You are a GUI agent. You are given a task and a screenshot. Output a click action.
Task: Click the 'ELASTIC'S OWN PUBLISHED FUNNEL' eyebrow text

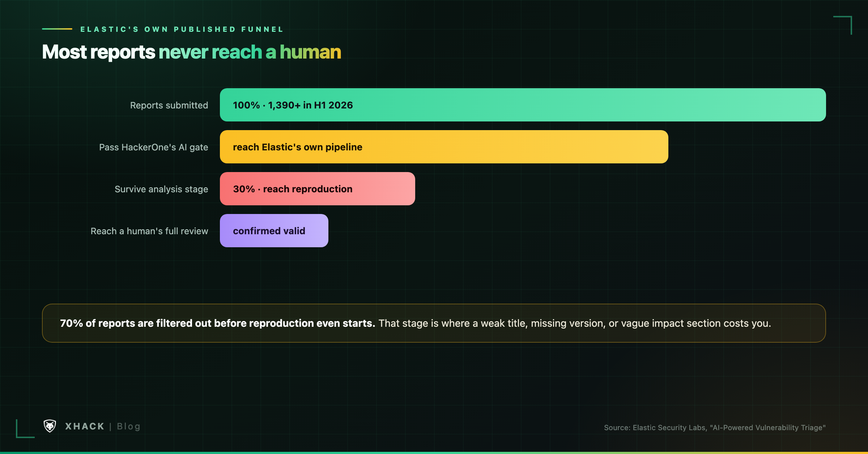(182, 29)
